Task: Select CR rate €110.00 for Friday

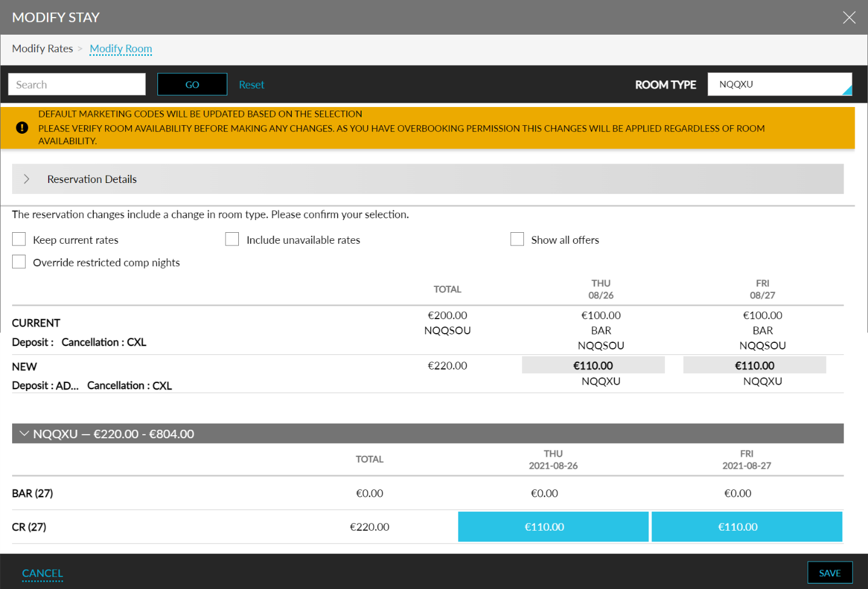Action: click(747, 526)
